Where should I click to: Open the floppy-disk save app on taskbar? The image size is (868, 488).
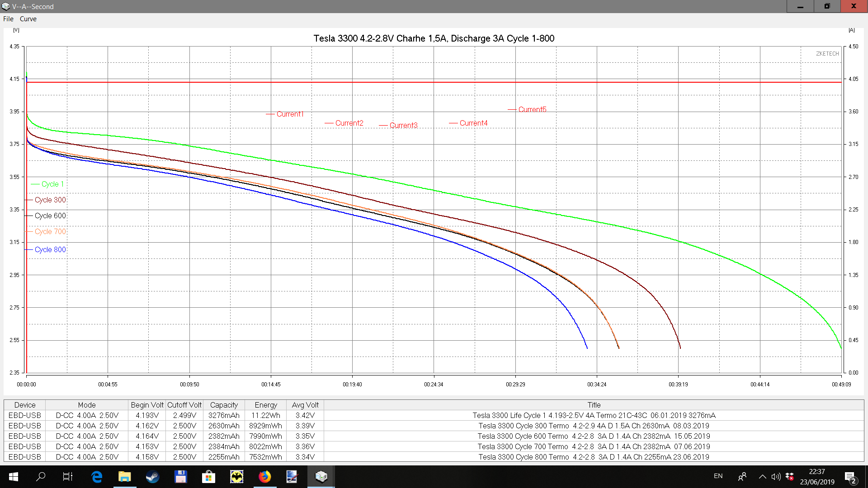click(180, 477)
